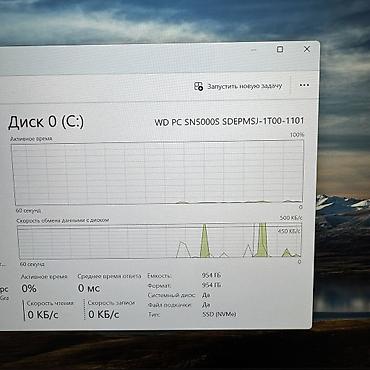The width and height of the screenshot is (370, 370).
Task: Click the 'Активное время' active time graph
Action: click(158, 172)
